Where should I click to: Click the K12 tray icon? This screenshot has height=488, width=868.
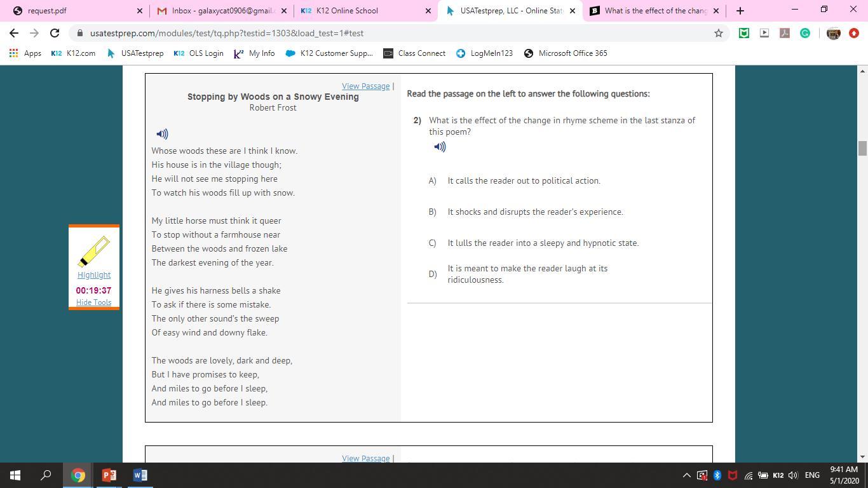(x=778, y=475)
